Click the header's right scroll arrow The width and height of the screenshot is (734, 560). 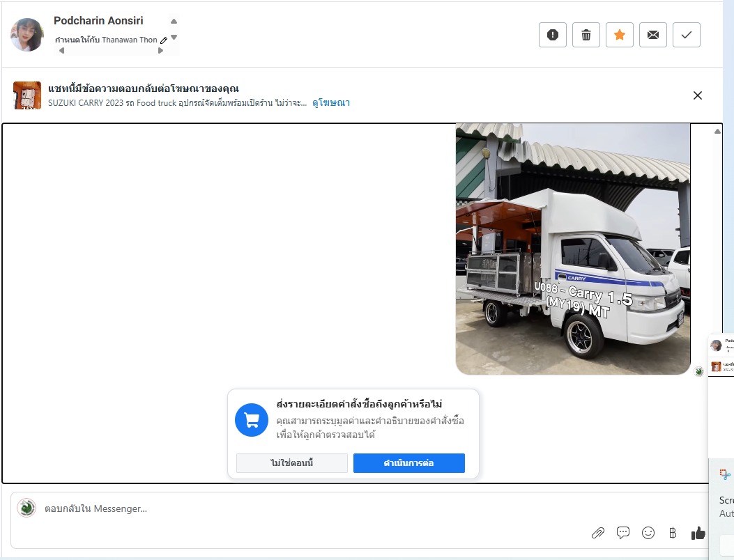click(x=160, y=51)
